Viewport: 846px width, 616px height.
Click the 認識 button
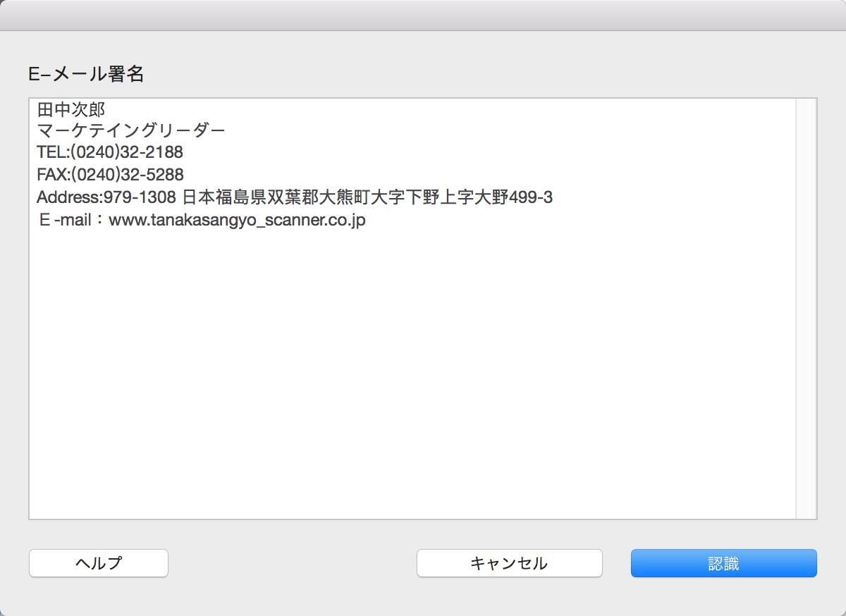point(723,563)
